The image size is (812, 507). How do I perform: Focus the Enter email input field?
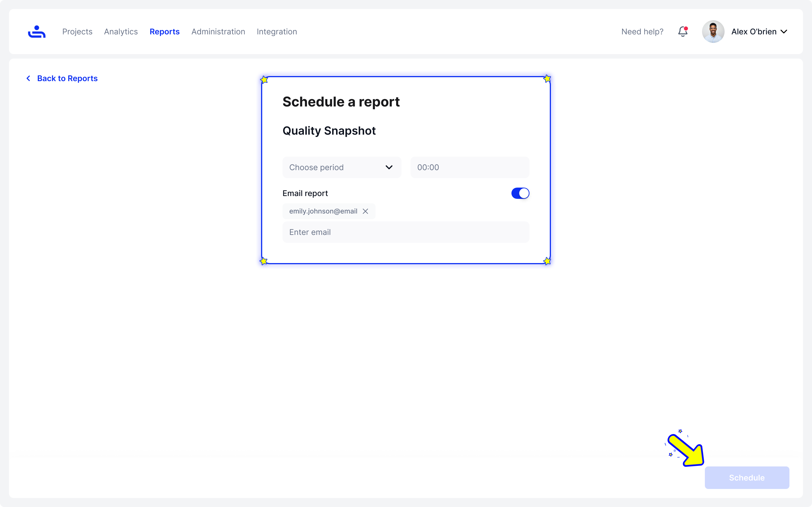tap(406, 232)
